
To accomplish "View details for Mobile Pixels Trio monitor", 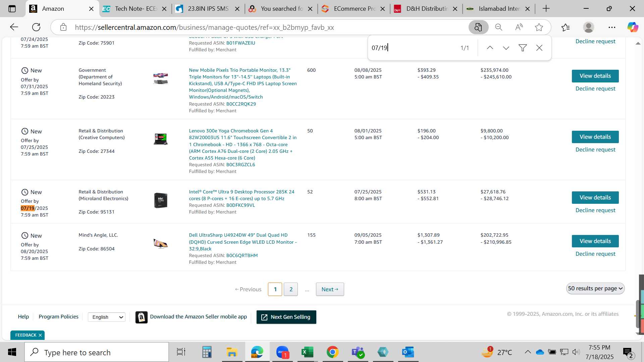I will pyautogui.click(x=595, y=76).
